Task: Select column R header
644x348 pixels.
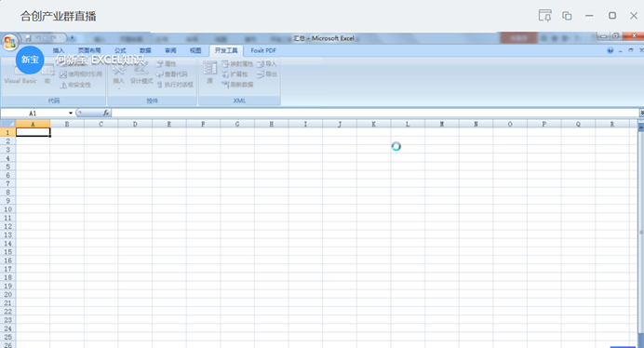Action: click(x=612, y=124)
